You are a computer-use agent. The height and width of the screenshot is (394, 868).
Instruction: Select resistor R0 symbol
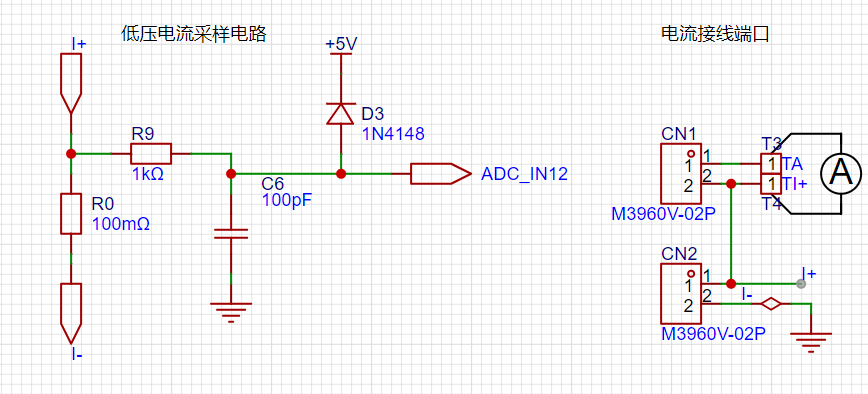click(71, 214)
